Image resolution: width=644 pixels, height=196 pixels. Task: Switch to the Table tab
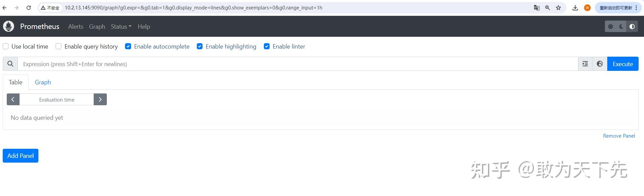pos(16,82)
